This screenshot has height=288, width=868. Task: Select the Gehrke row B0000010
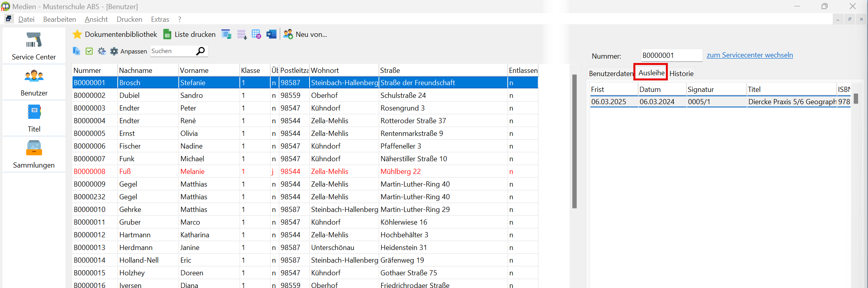(x=305, y=210)
